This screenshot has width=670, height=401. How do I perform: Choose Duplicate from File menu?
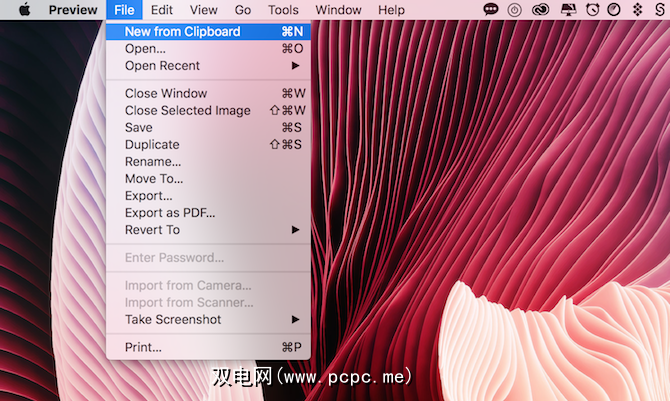point(208,144)
